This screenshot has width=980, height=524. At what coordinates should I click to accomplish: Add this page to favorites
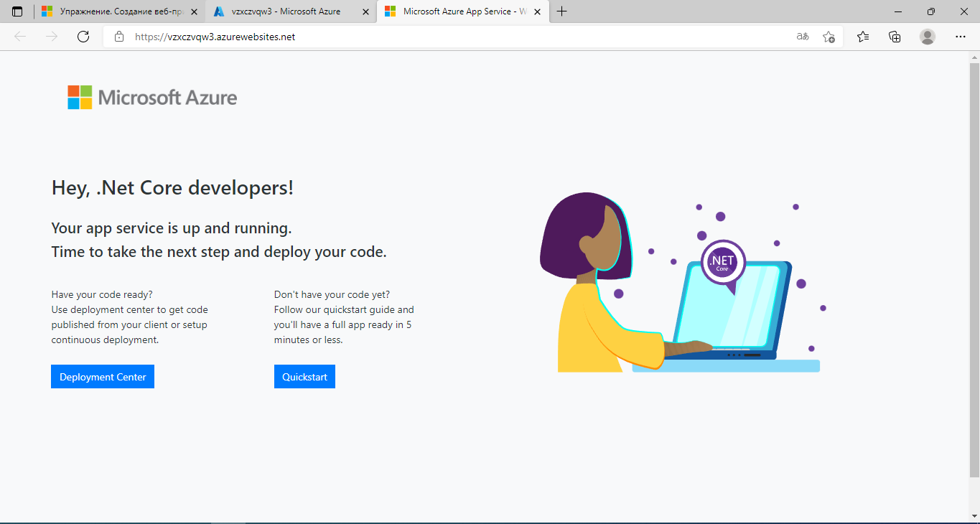point(829,37)
